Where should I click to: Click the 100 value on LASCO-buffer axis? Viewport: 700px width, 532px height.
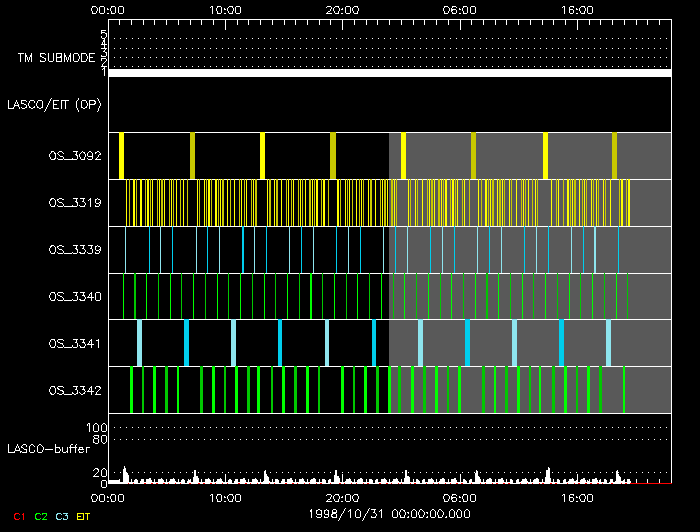[97, 428]
